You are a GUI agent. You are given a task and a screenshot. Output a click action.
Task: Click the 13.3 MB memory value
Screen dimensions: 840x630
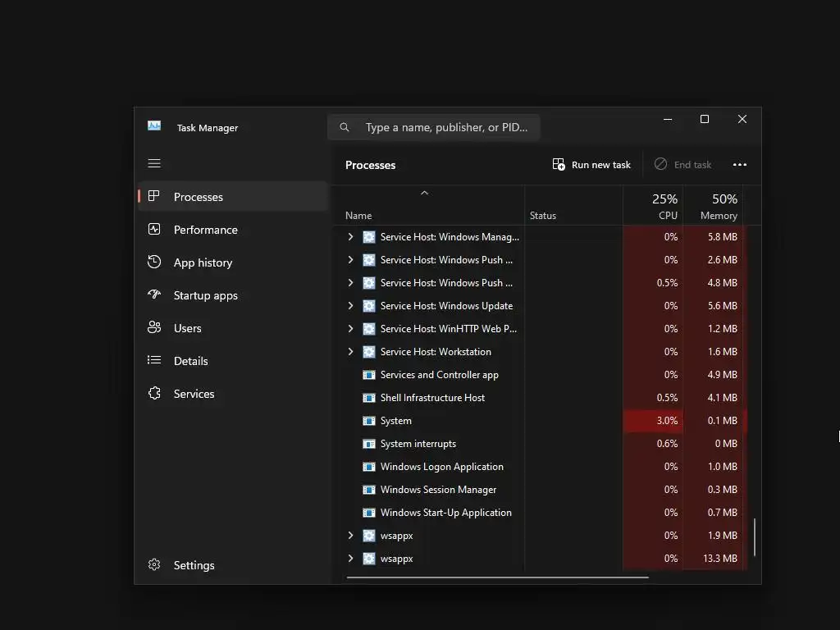tap(720, 559)
